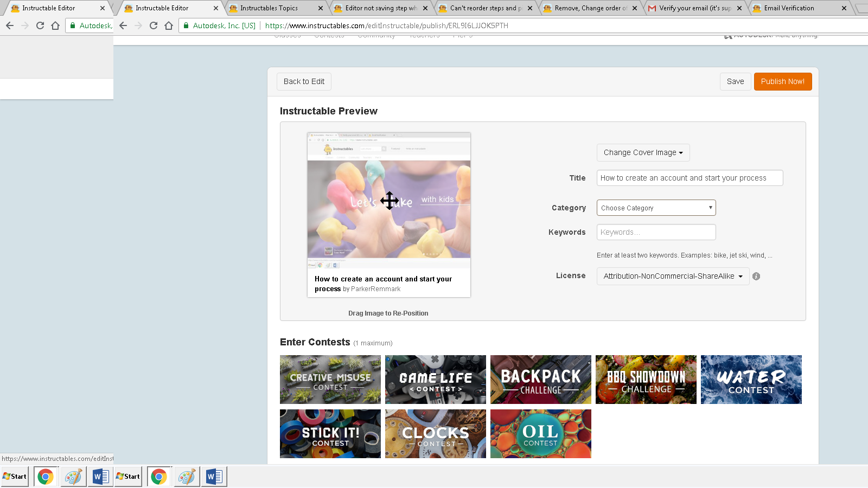Select Clocks Contest
Image resolution: width=868 pixels, height=488 pixels.
(436, 434)
